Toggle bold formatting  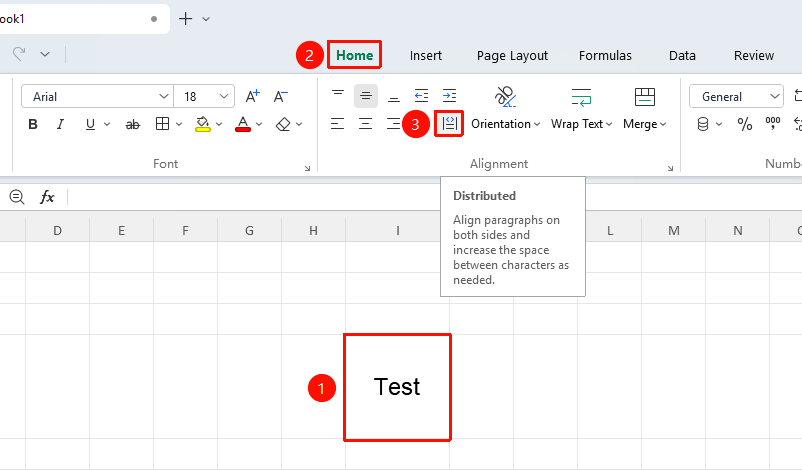pos(33,124)
